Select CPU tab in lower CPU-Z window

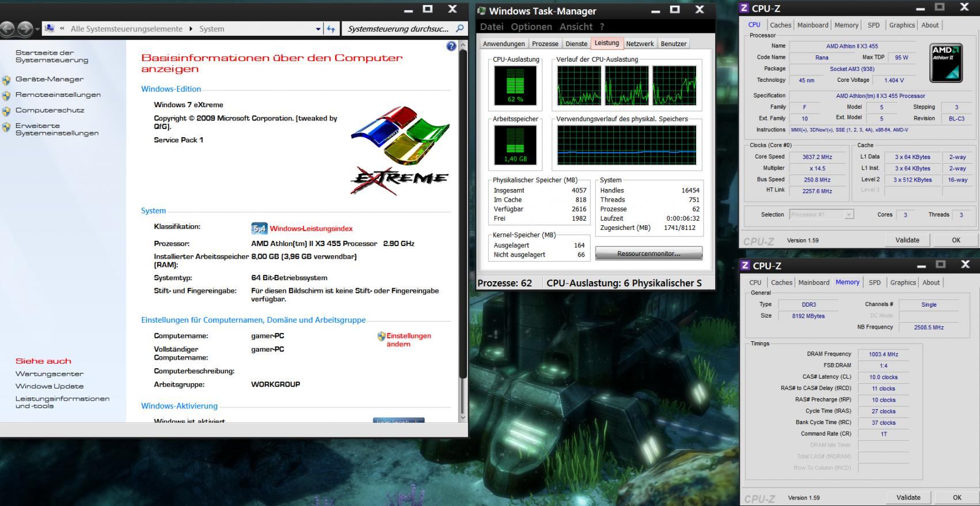coord(755,282)
